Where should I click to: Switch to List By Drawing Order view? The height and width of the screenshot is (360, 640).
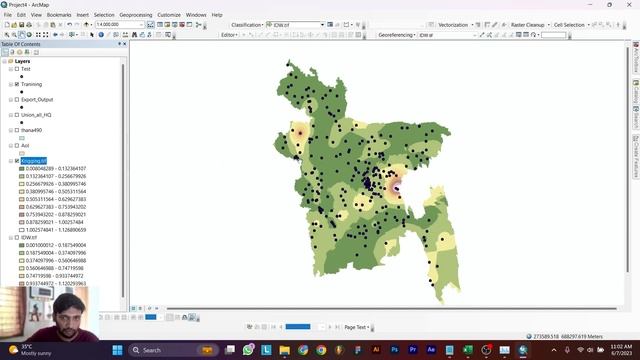tap(5, 52)
